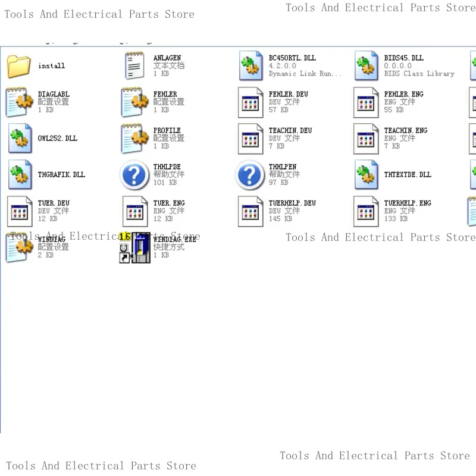Select the TUER.ENG file icon
Screen dimensions: 476x476
135,211
